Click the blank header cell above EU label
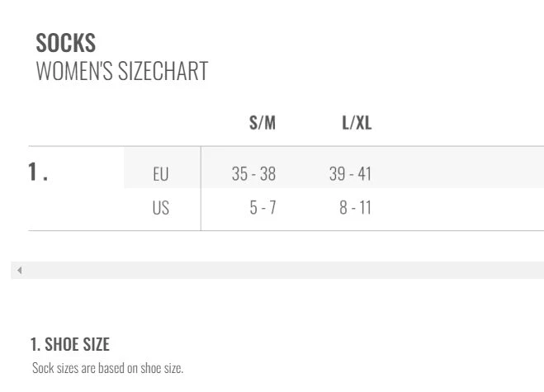Screen dimensions: 544x392 point(161,124)
